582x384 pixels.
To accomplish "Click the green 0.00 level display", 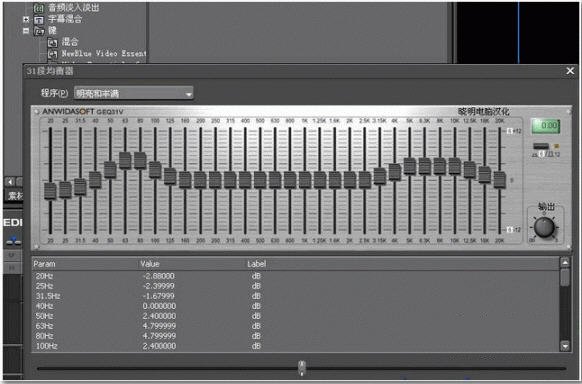I will coord(546,126).
